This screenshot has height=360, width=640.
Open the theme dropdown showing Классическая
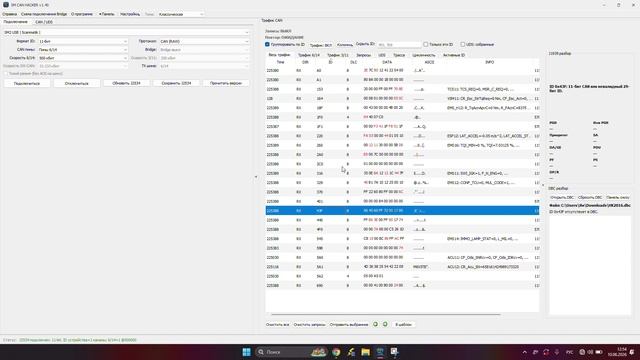[x=181, y=14]
